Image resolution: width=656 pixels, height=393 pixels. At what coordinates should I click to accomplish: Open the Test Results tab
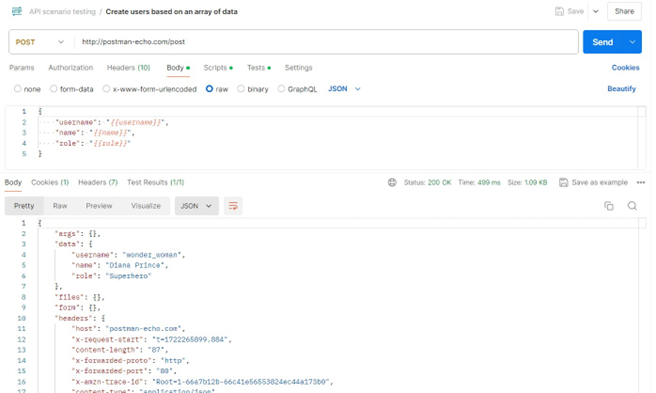point(155,182)
